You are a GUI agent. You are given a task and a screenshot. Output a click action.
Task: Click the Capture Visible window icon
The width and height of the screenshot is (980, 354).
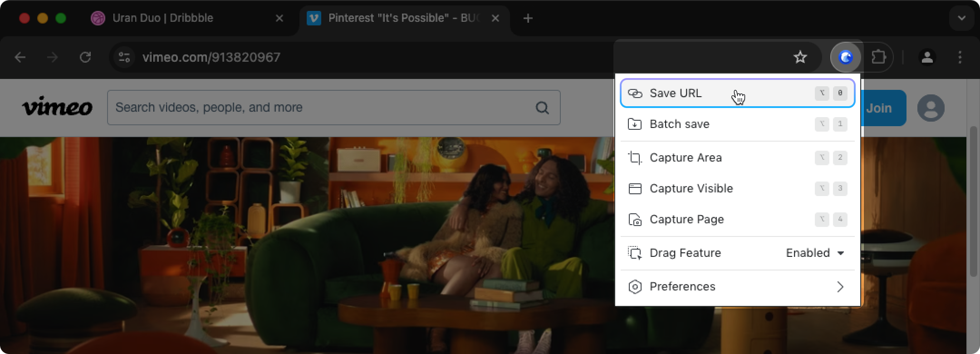click(635, 188)
